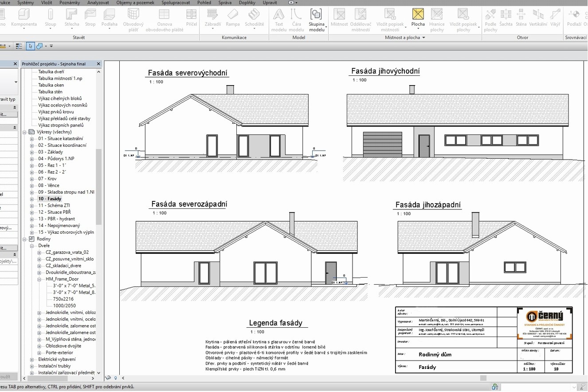Open the Pohled ribbon tab

point(204,3)
